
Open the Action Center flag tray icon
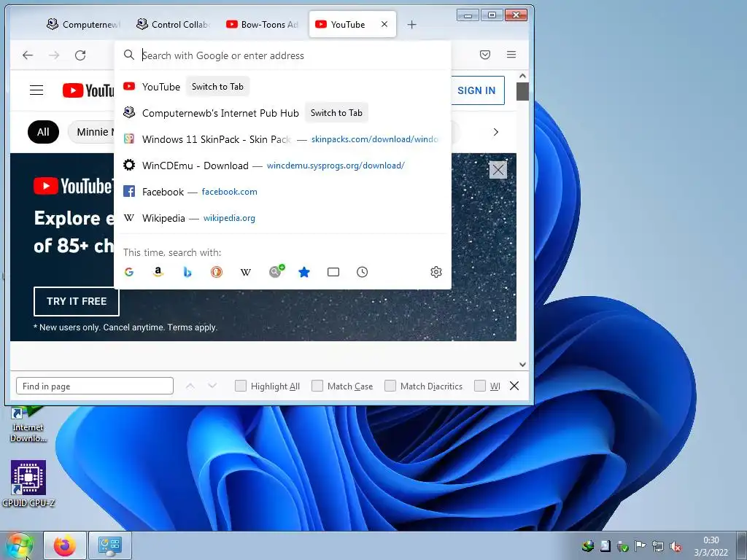[640, 546]
